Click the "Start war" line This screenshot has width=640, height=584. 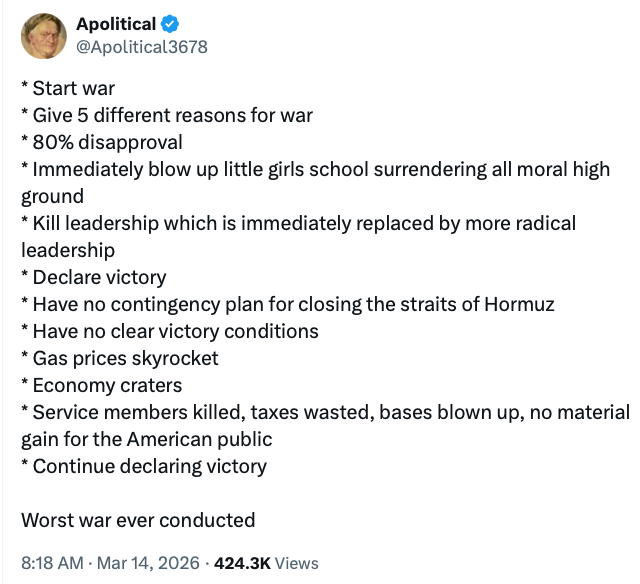68,89
